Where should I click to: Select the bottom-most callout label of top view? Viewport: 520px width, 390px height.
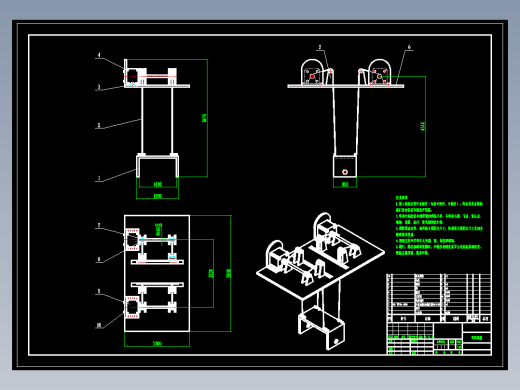(x=99, y=325)
